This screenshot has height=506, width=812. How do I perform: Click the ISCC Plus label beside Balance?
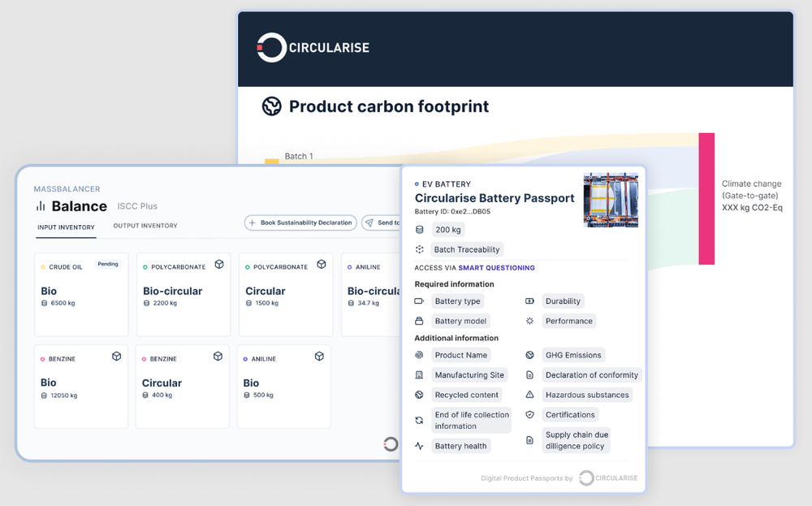click(x=137, y=206)
